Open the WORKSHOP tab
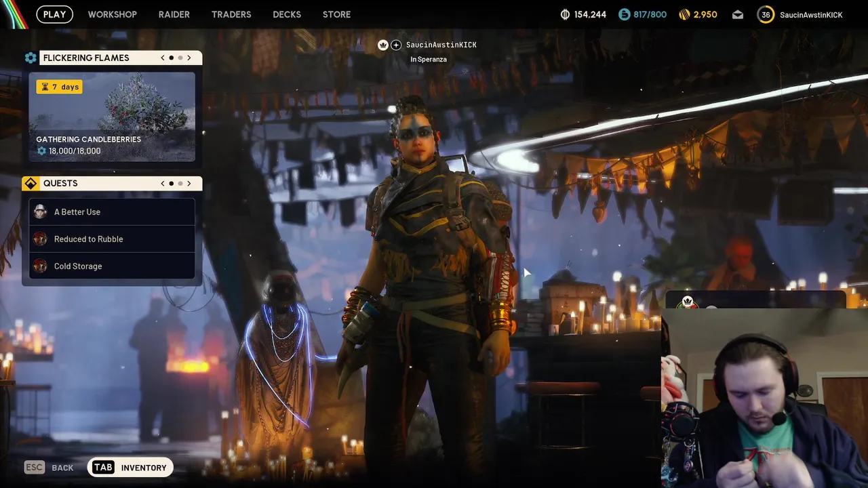The width and height of the screenshot is (868, 488). pos(113,14)
